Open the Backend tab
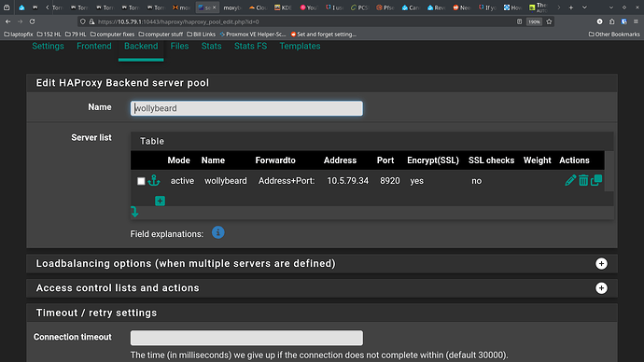 (141, 46)
